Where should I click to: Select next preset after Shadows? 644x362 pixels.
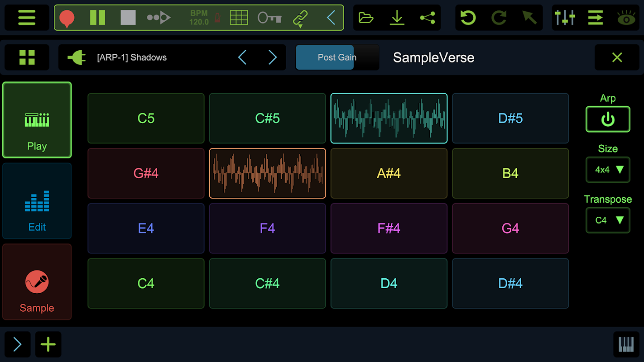tap(272, 57)
